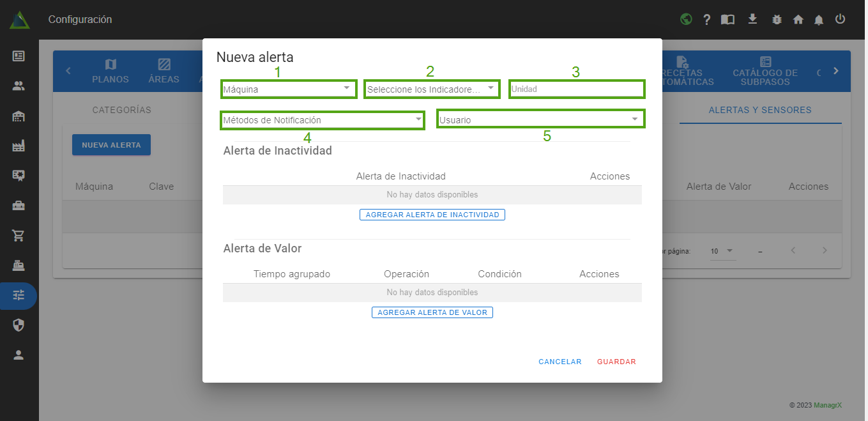Click the globe language icon
The height and width of the screenshot is (421, 868).
(x=686, y=19)
